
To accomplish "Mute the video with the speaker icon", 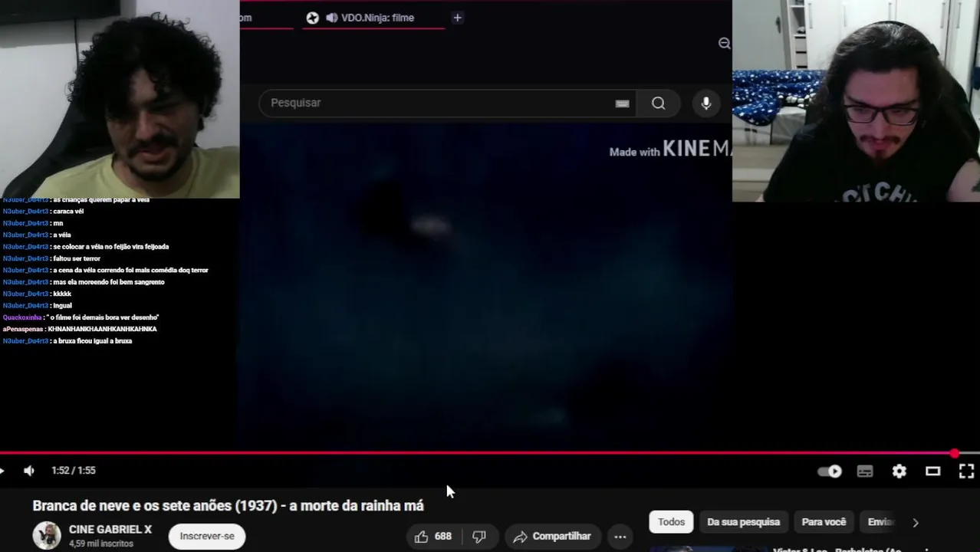I will (29, 471).
